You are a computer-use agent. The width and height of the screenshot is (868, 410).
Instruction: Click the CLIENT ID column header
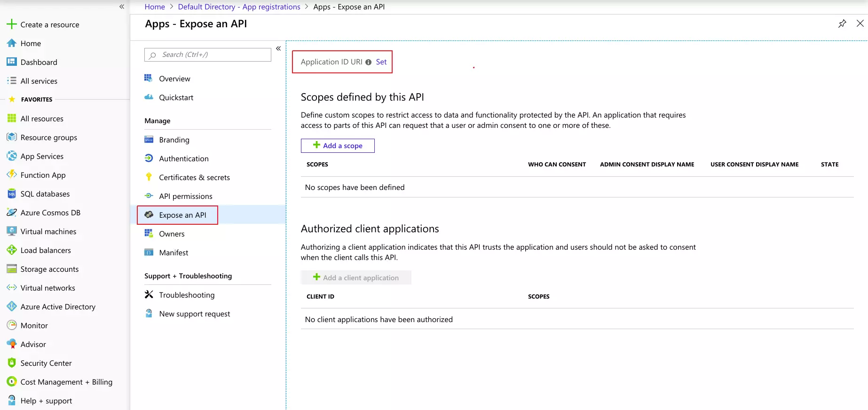(x=320, y=297)
